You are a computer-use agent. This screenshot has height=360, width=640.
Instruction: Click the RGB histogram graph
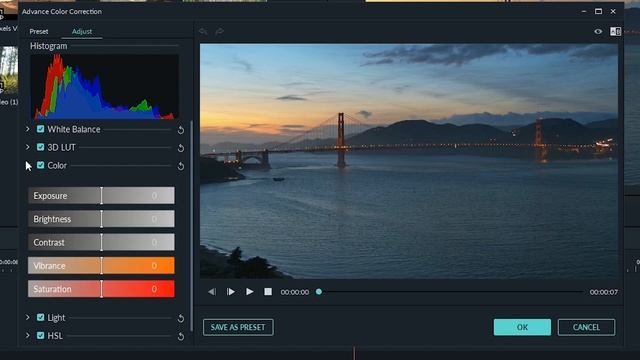pyautogui.click(x=104, y=87)
